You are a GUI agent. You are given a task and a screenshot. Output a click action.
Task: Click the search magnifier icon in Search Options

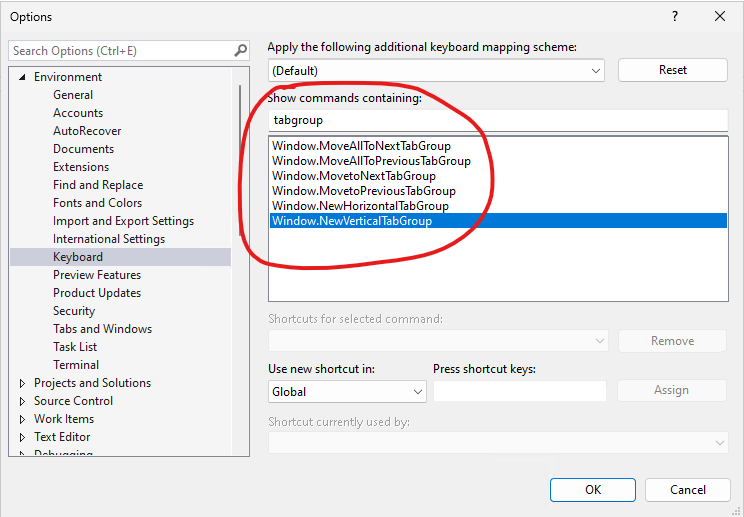[241, 50]
